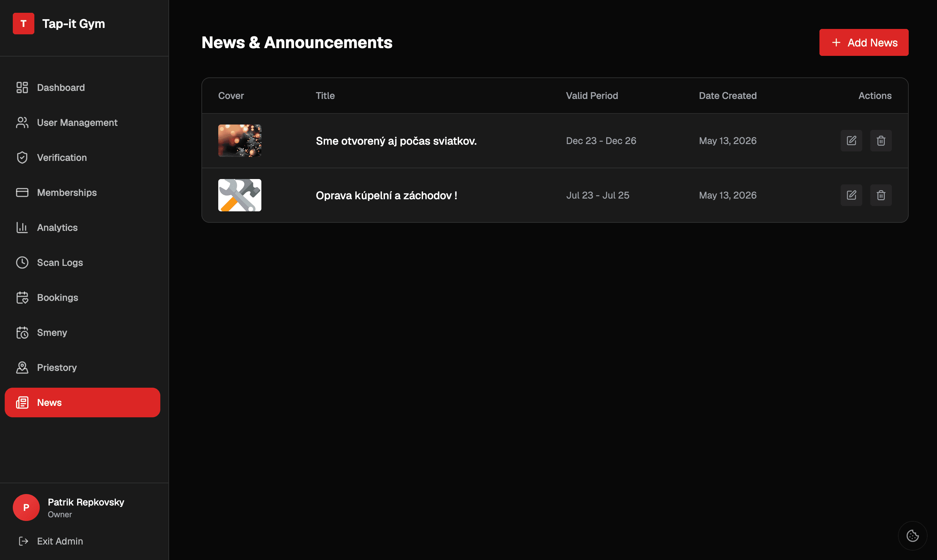Open Scan Logs
This screenshot has height=560, width=937.
[82, 262]
